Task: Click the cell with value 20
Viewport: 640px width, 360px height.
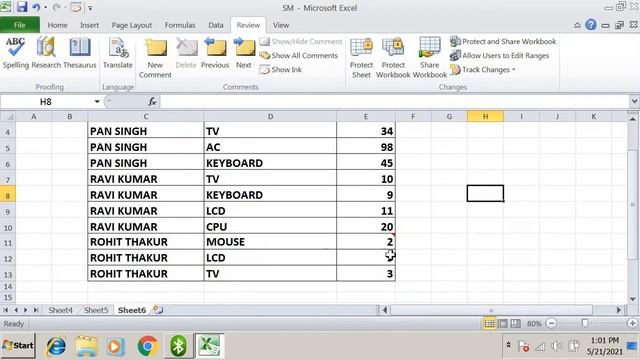Action: pos(366,227)
